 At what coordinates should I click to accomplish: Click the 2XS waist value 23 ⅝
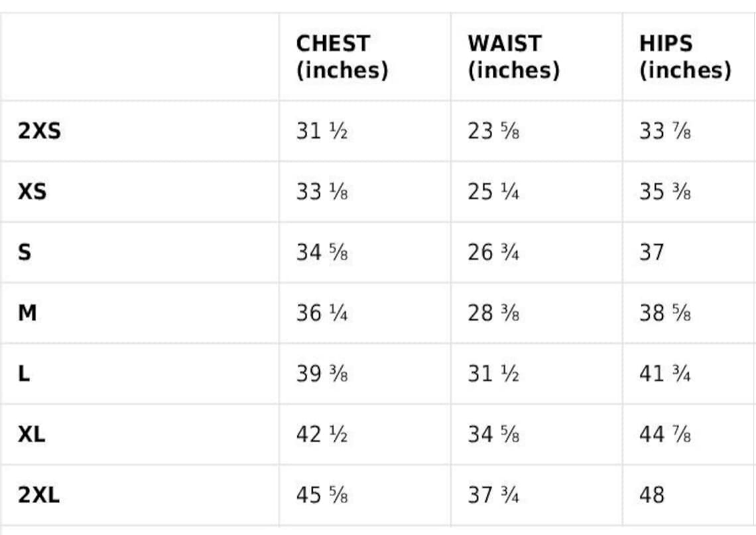click(x=493, y=131)
